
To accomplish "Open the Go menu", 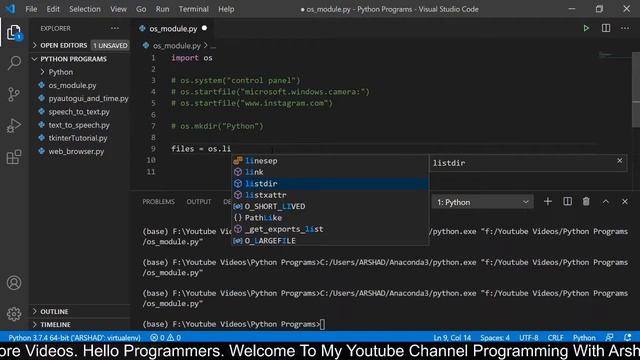I will [x=141, y=9].
